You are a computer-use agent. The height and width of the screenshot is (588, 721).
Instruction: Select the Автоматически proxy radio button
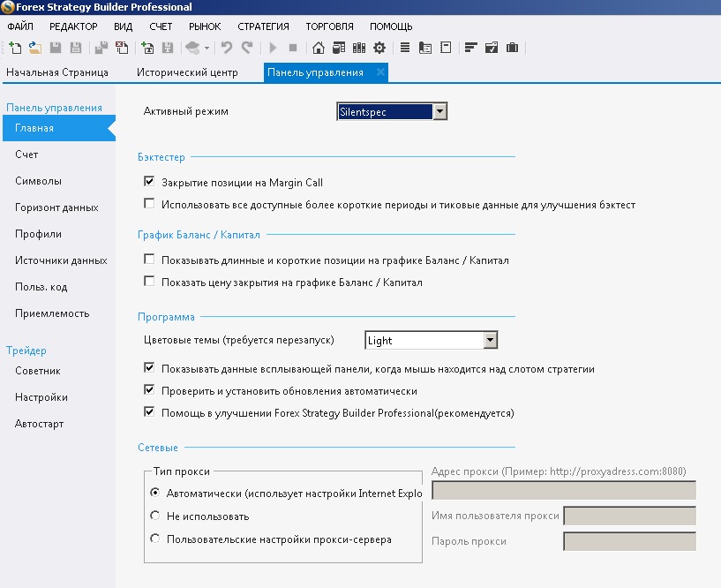(155, 493)
